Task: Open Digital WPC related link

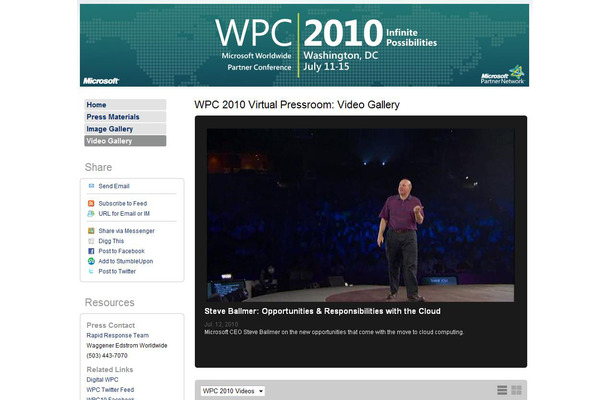Action: (x=102, y=380)
